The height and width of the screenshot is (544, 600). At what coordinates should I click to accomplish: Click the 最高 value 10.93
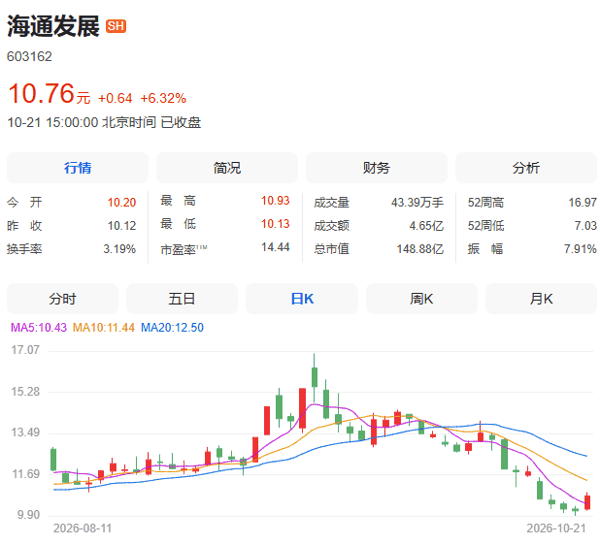pyautogui.click(x=275, y=200)
